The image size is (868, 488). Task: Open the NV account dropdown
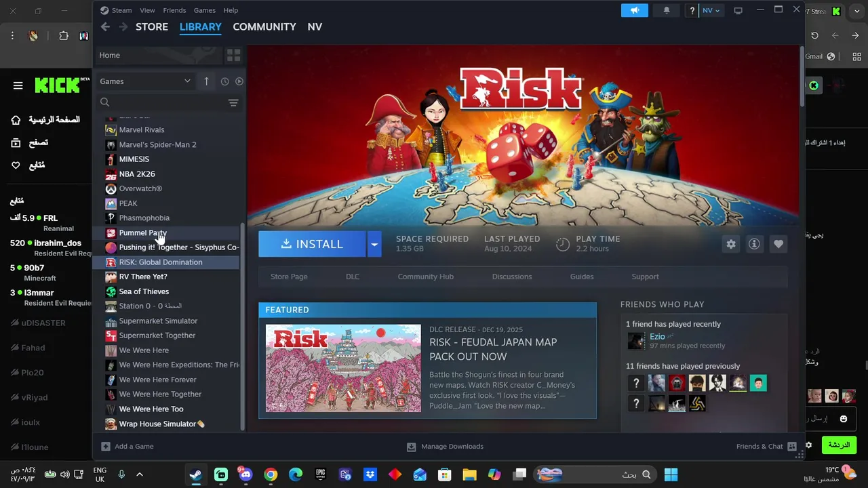tap(711, 10)
